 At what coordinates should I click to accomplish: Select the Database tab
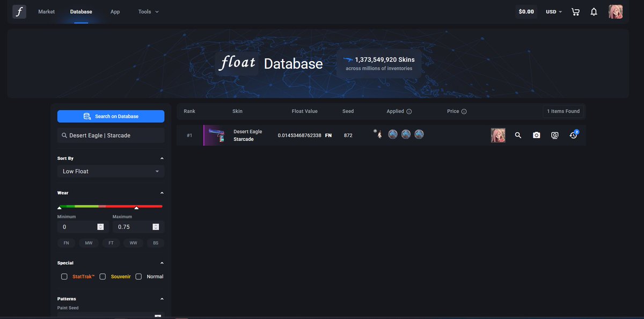81,12
